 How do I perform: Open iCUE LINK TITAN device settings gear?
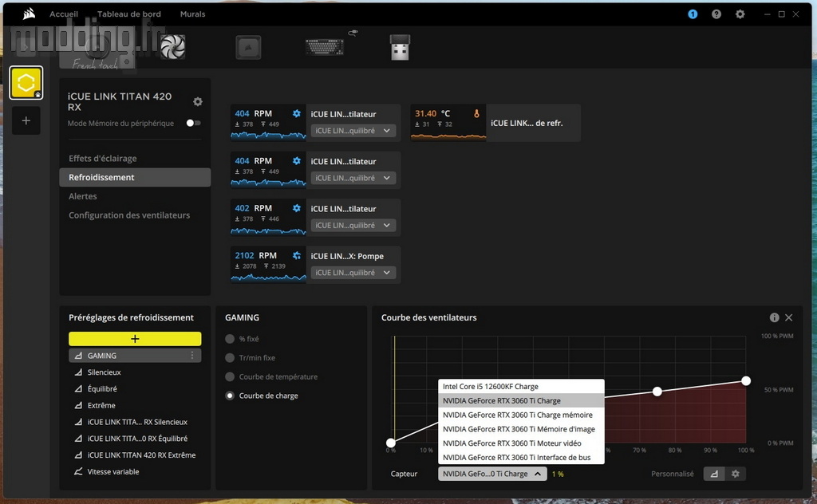point(198,101)
